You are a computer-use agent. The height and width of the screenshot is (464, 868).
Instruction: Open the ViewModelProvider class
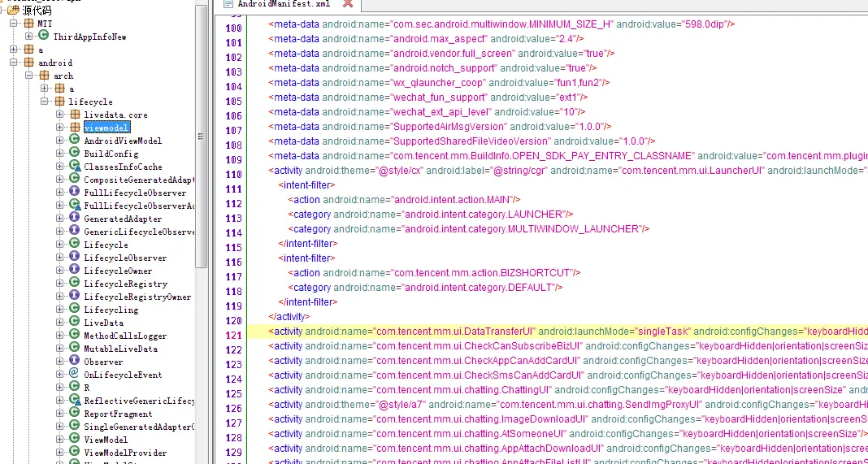(x=125, y=453)
